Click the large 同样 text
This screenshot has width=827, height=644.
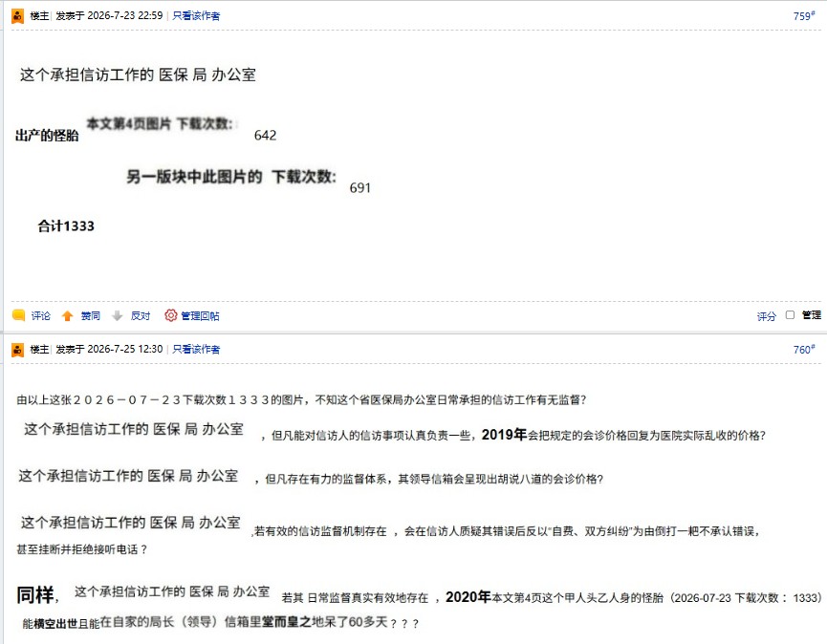pyautogui.click(x=35, y=595)
